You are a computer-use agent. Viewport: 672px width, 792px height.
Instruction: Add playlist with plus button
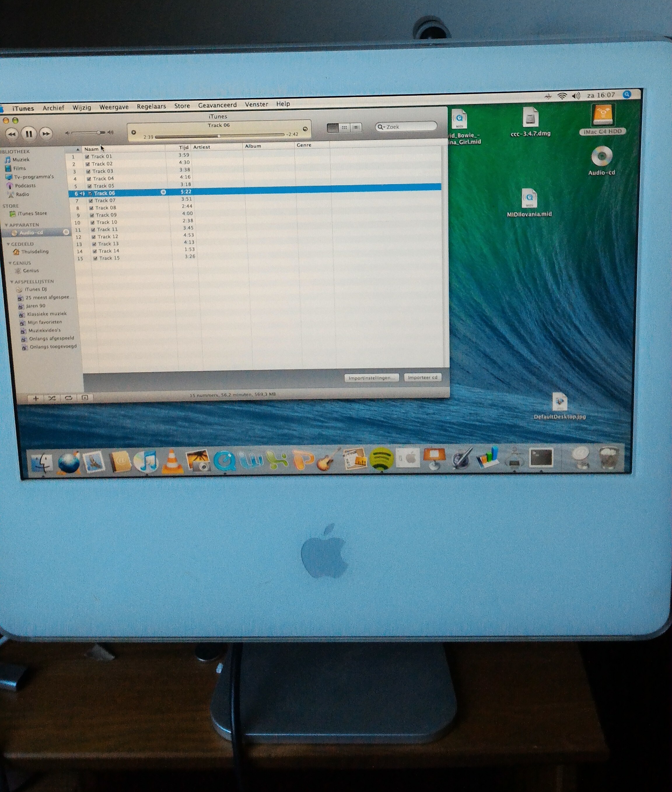pos(36,398)
